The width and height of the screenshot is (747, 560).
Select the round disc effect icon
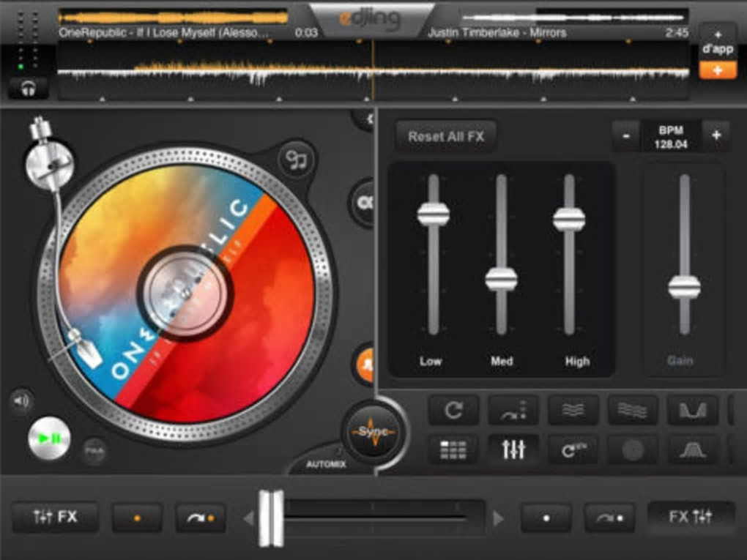click(633, 449)
